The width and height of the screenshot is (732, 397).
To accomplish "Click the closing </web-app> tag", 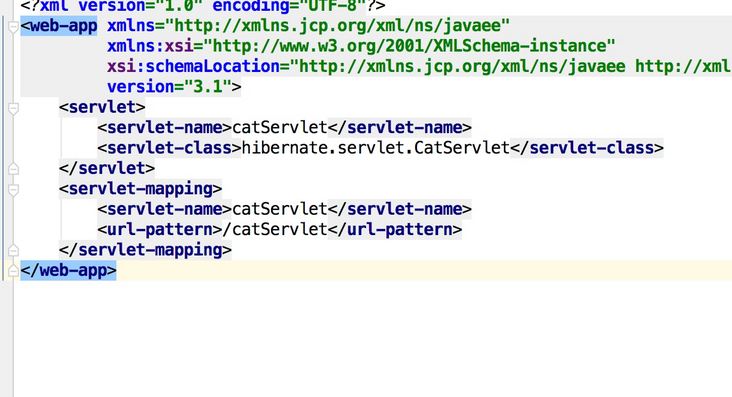I will click(68, 270).
